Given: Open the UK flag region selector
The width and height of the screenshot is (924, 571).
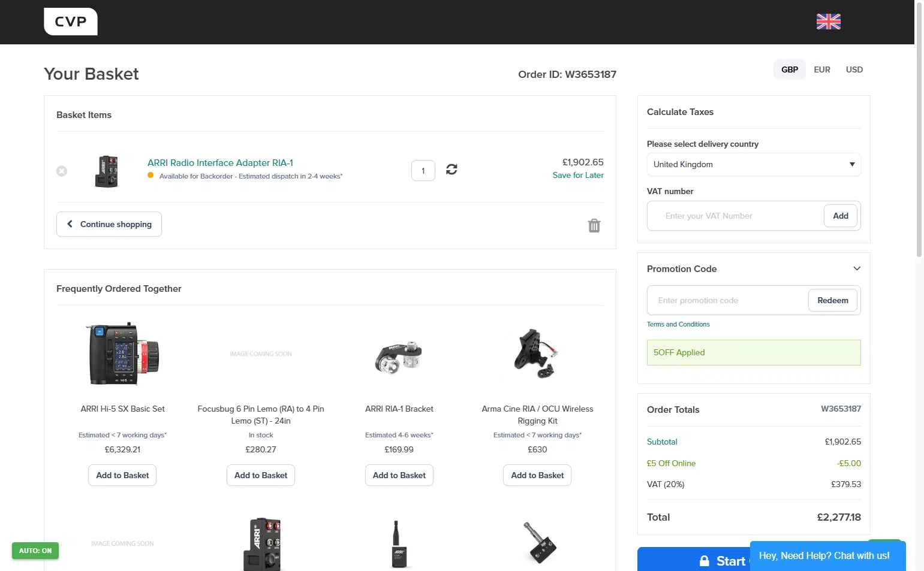Looking at the screenshot, I should (828, 22).
